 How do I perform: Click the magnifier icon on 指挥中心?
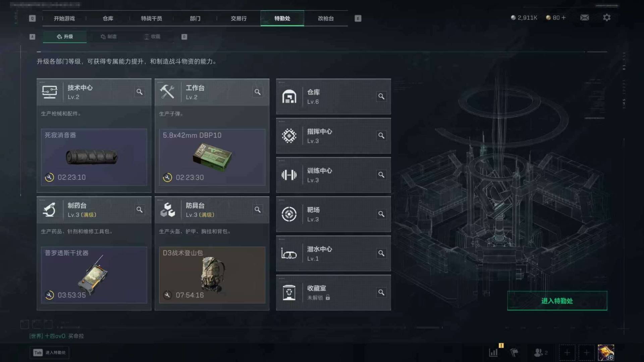pos(381,136)
